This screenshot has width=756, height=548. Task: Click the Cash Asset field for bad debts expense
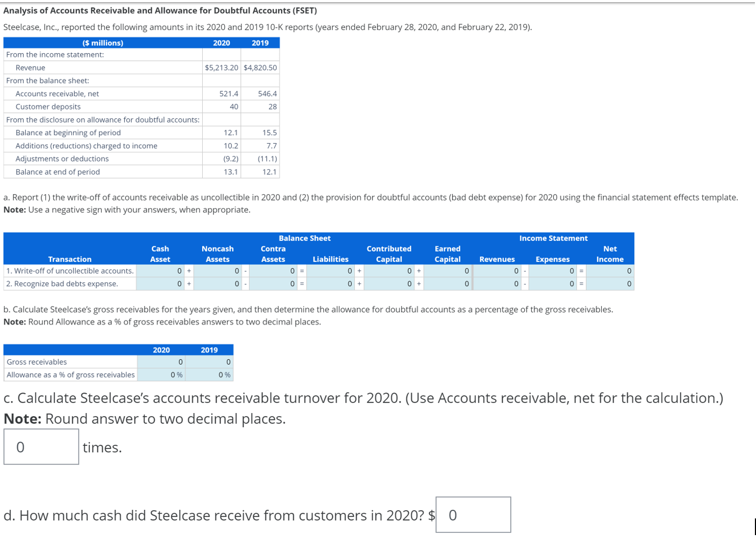coord(161,284)
